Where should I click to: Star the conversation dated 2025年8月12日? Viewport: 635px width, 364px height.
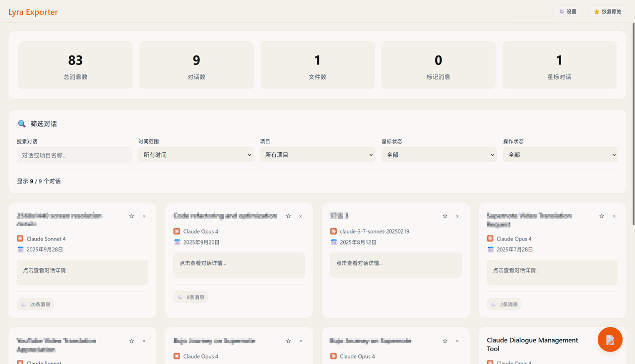445,216
